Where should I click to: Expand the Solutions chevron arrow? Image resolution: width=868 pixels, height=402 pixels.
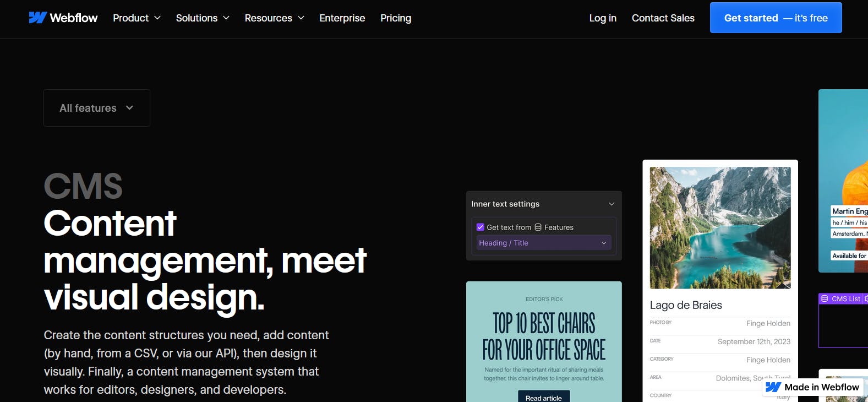(x=226, y=18)
